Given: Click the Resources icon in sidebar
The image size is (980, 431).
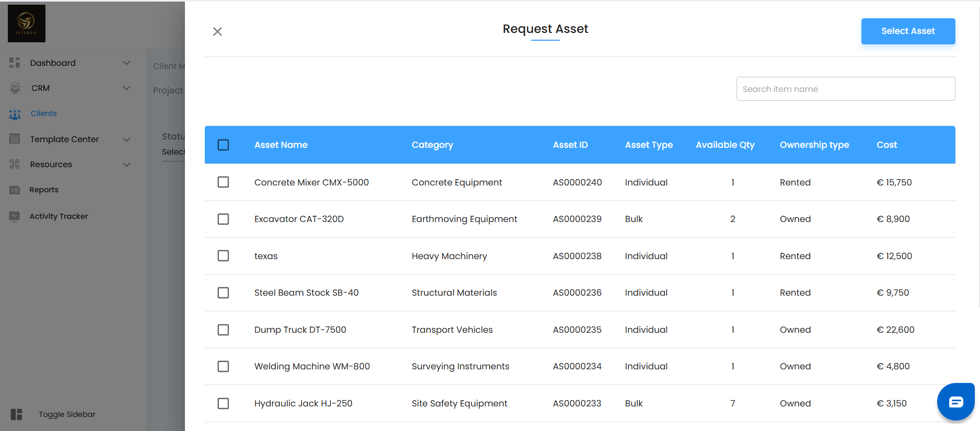Looking at the screenshot, I should click(15, 164).
